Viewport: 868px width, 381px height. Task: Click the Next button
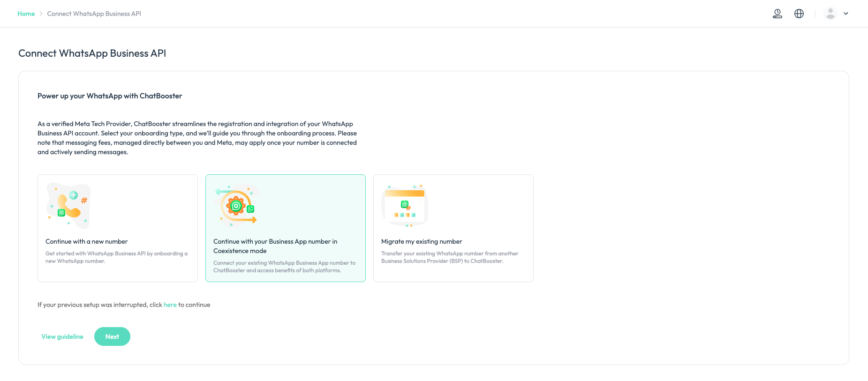point(112,336)
